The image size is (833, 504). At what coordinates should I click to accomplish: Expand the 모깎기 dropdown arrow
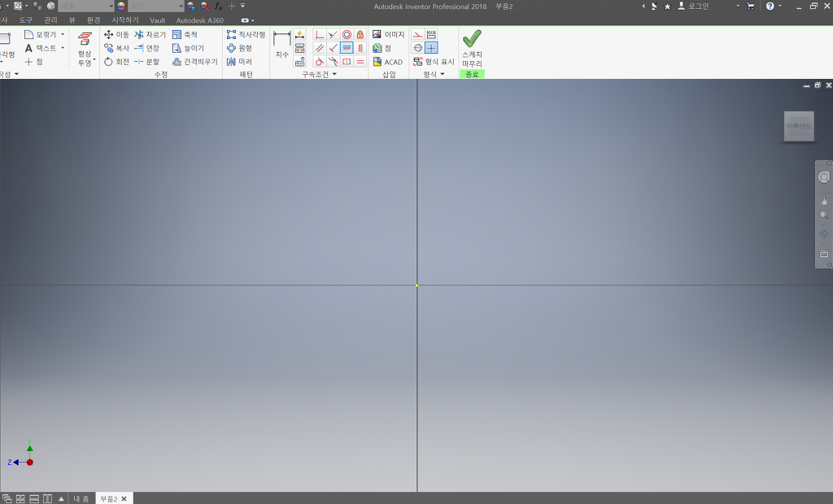[63, 34]
